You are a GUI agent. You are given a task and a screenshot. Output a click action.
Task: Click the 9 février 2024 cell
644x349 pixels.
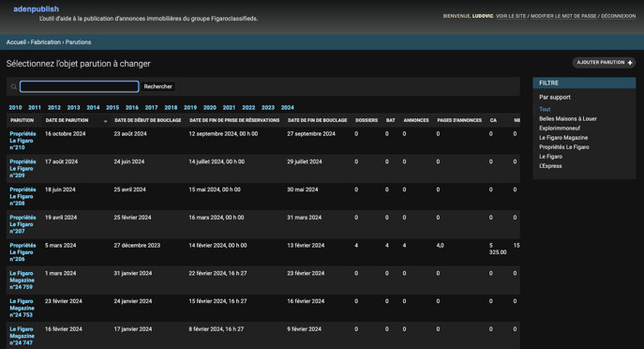coord(304,329)
